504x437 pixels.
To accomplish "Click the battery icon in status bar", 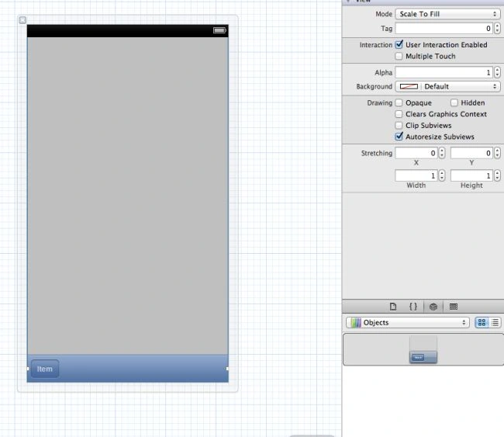I will 220,30.
